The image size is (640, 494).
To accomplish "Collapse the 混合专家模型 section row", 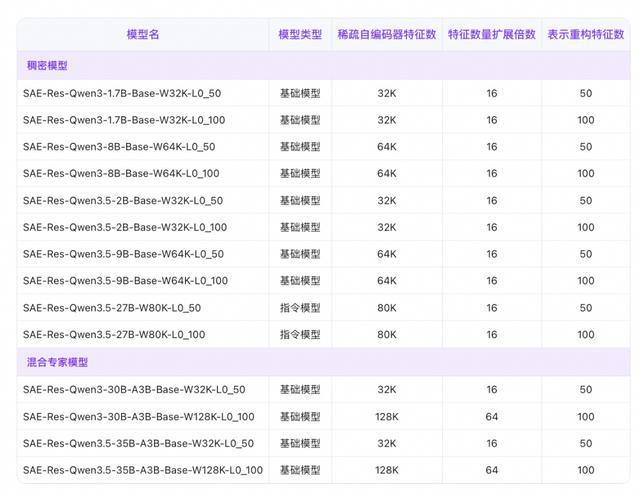I will tap(58, 362).
